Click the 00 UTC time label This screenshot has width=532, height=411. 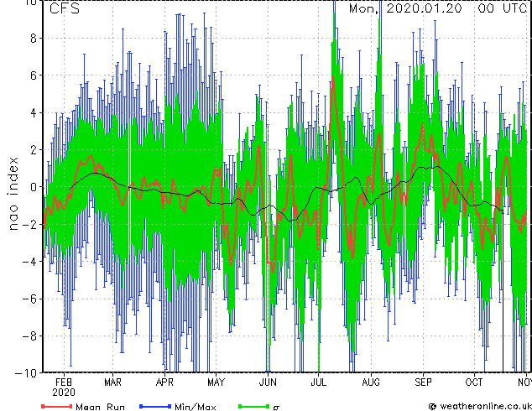pos(502,8)
